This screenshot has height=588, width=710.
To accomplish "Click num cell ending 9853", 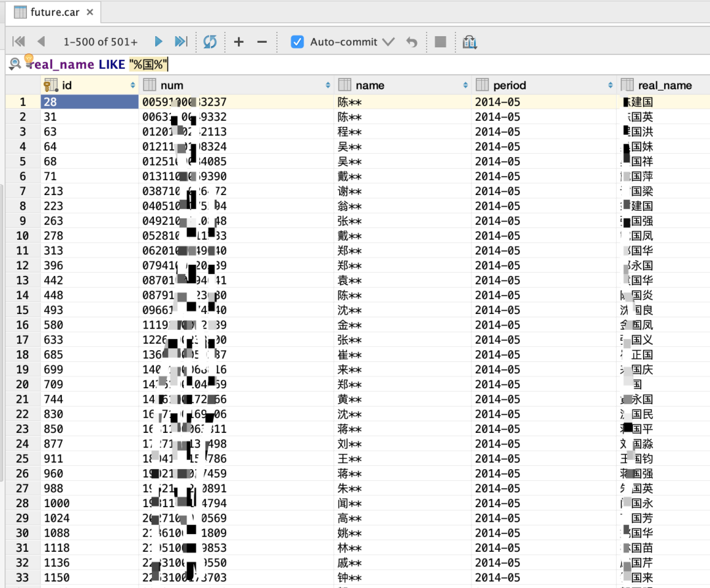I will pyautogui.click(x=237, y=548).
